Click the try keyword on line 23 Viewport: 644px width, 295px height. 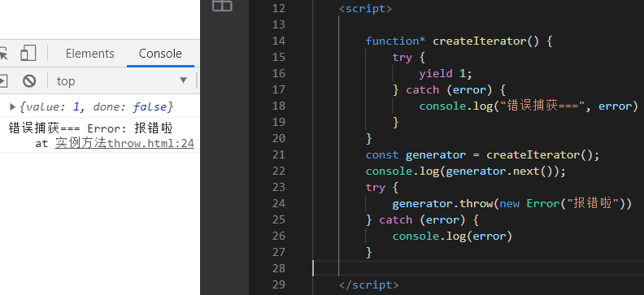tap(376, 188)
